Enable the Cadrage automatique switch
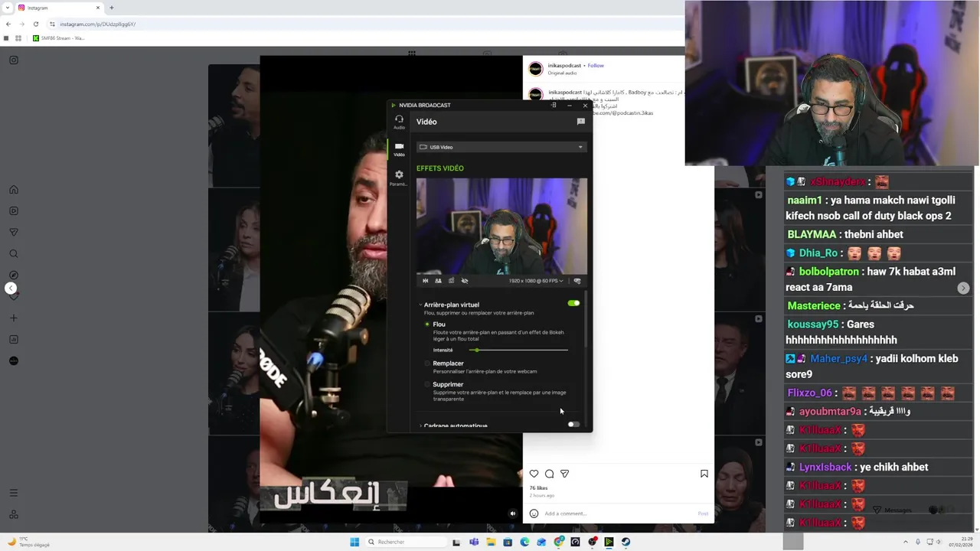 573,424
